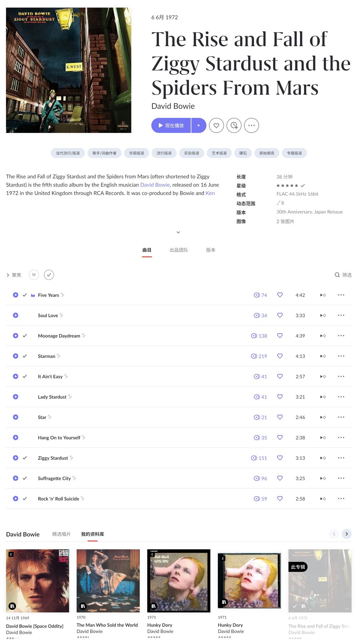Expand the album description chevron
359x644 pixels.
tap(178, 232)
